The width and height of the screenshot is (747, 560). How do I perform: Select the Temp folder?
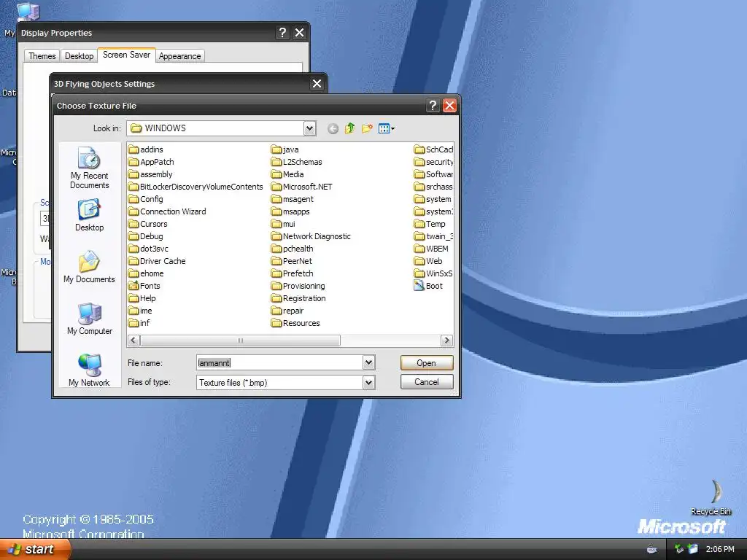tap(430, 224)
